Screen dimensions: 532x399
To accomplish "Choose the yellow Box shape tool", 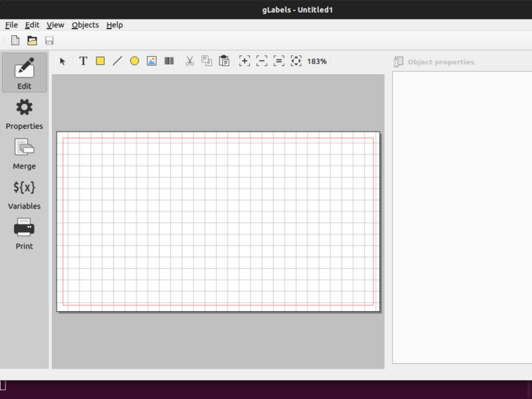I will pos(100,61).
